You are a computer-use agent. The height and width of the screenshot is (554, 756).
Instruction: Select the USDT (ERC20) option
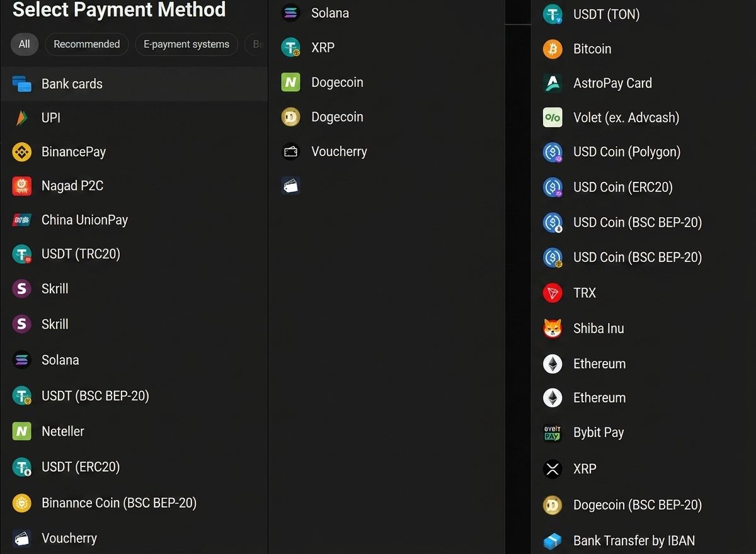[81, 466]
